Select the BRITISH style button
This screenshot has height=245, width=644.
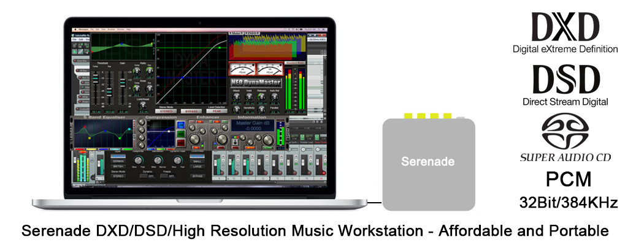(x=118, y=166)
